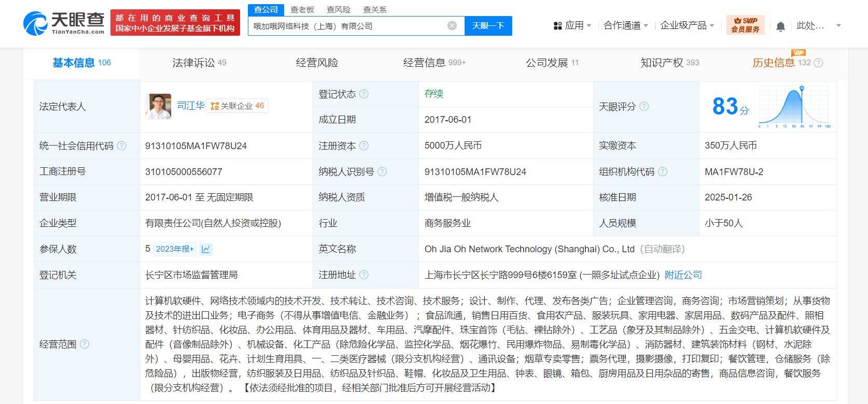Switch to the 查公司 search tab
The image size is (868, 404).
tap(265, 9)
